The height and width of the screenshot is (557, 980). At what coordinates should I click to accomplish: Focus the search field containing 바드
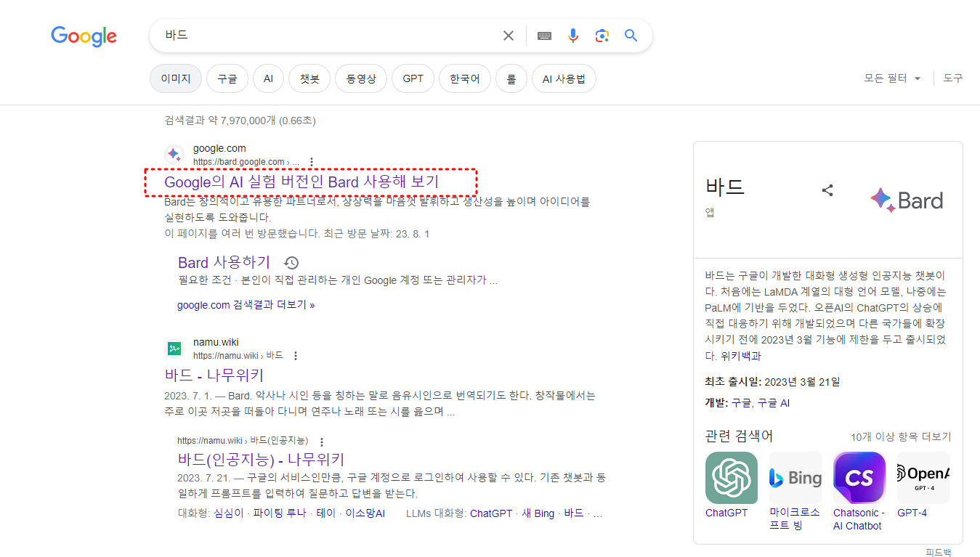(330, 36)
